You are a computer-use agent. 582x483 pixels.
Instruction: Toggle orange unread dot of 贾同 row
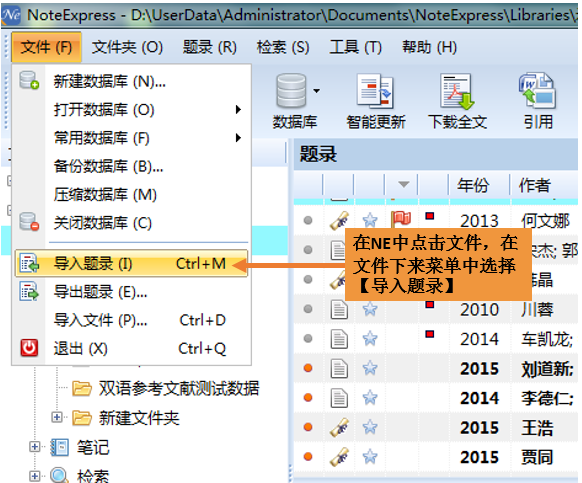coord(308,457)
